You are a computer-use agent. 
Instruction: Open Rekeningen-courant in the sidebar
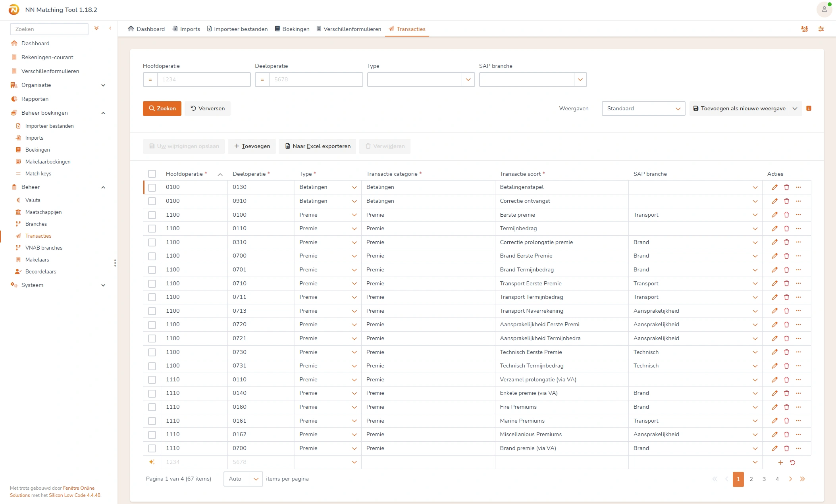pos(47,57)
